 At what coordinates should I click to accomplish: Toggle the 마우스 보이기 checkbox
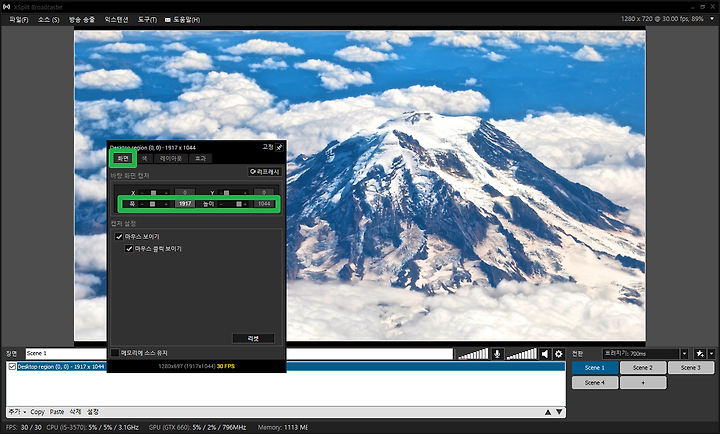(119, 237)
